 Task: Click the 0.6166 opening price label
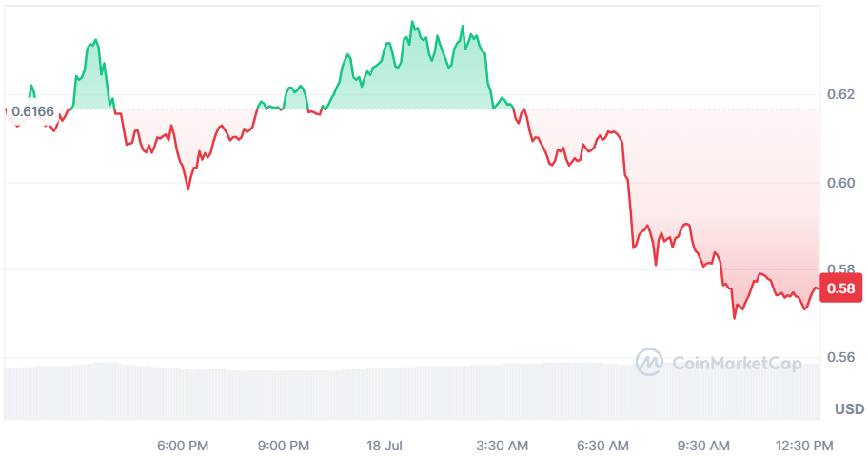tap(32, 112)
